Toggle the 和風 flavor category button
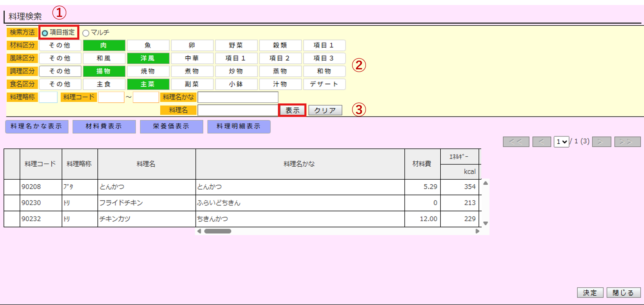 [x=104, y=58]
